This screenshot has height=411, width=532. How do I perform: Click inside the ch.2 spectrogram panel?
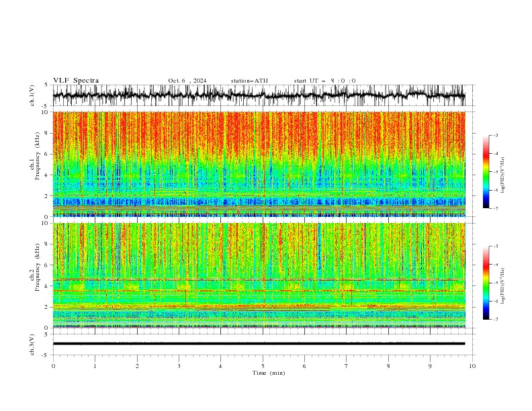pos(259,275)
